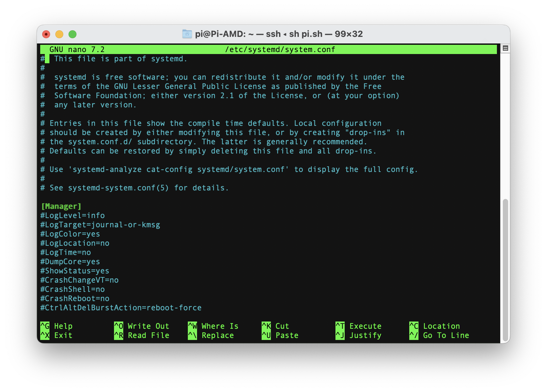Write Out the current file
547x392 pixels.
(x=142, y=326)
